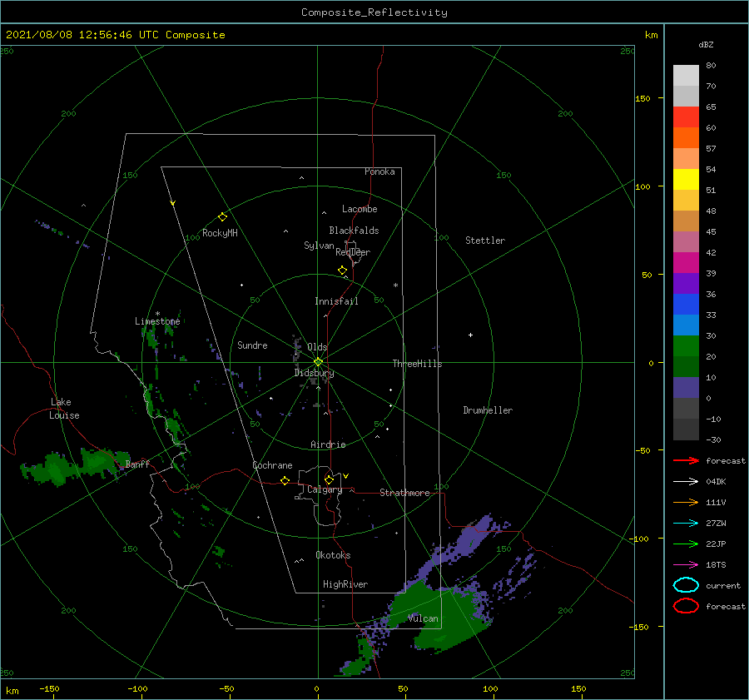This screenshot has width=749, height=700.
Task: Click the Drumheller label
Action: [488, 410]
